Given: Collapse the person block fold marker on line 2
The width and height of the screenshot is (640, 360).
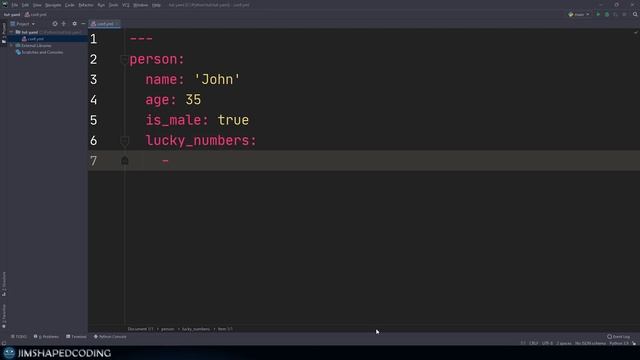Looking at the screenshot, I should [124, 60].
